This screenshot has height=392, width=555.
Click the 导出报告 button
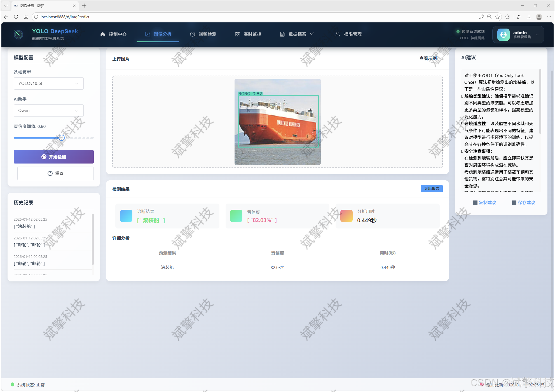(431, 189)
